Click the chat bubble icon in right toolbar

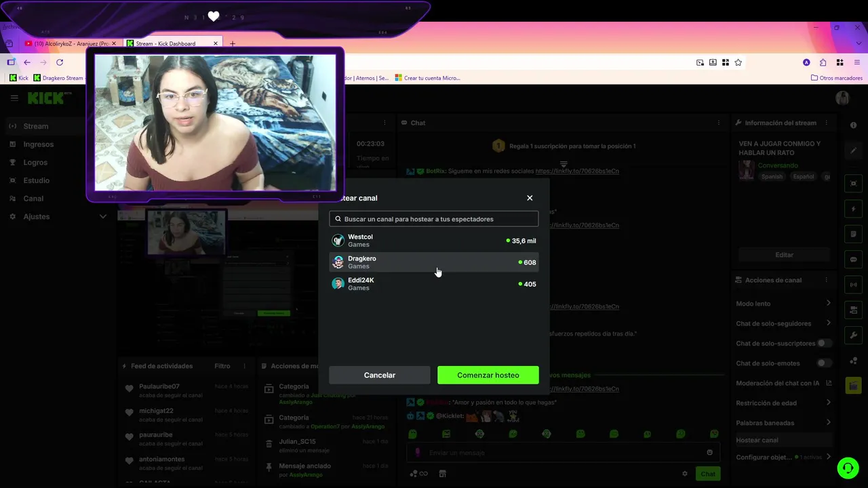[x=854, y=260]
